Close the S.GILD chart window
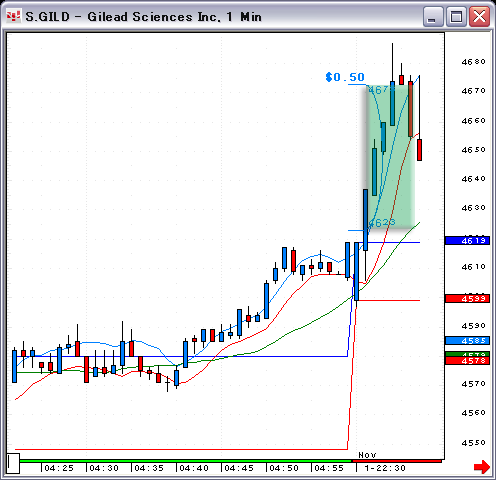This screenshot has height=480, width=496. 479,17
